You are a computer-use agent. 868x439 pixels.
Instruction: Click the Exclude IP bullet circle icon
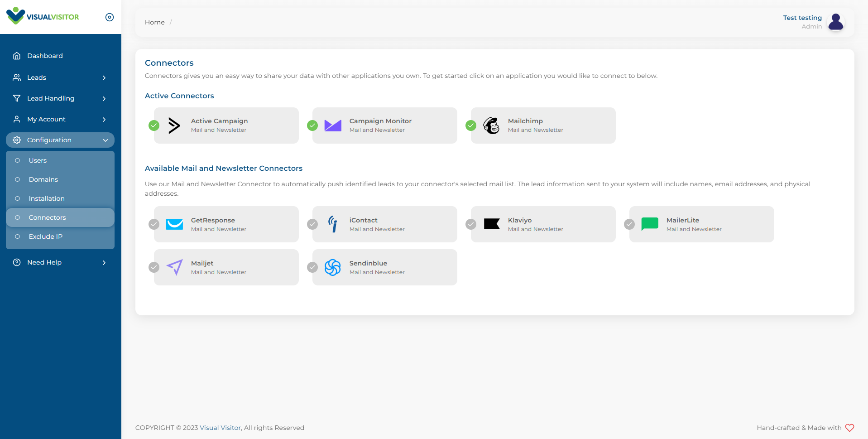[18, 236]
